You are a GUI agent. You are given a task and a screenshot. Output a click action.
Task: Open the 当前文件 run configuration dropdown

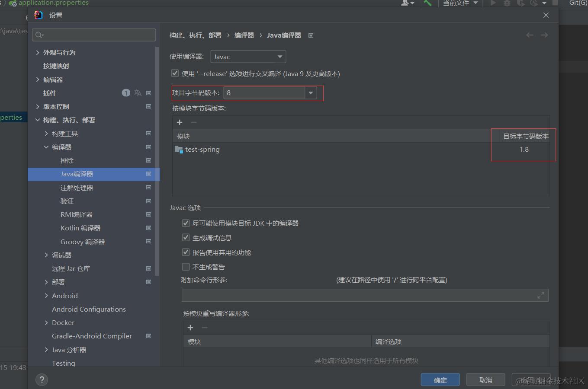460,3
